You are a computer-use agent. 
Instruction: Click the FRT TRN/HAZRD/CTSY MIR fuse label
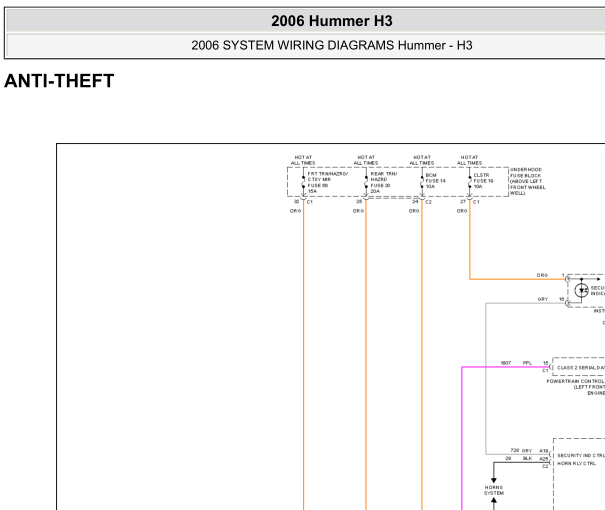(327, 182)
